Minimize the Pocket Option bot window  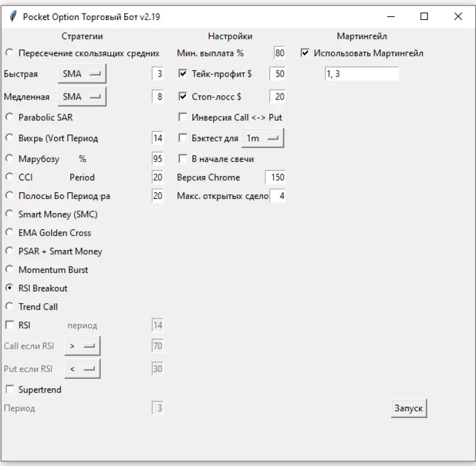click(x=391, y=16)
